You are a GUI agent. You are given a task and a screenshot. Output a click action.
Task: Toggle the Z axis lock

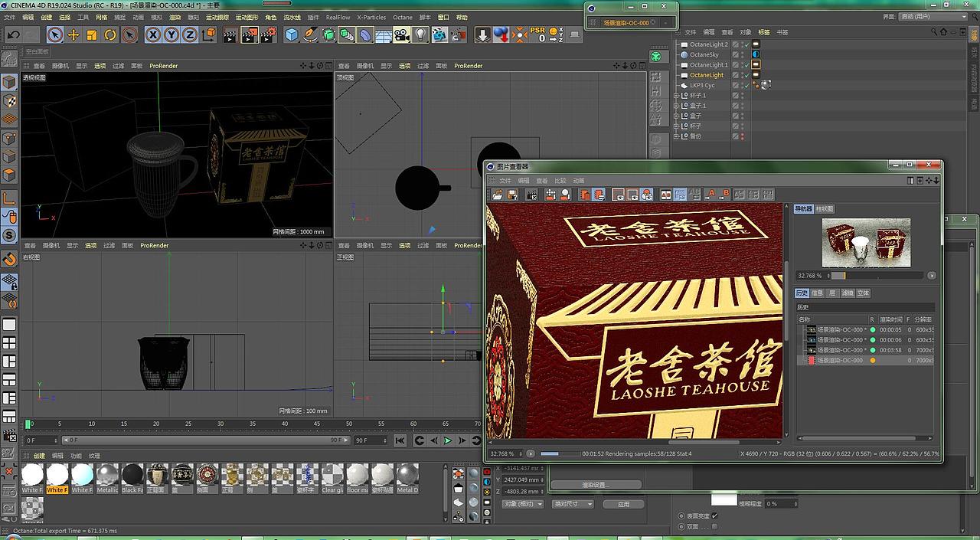click(189, 34)
